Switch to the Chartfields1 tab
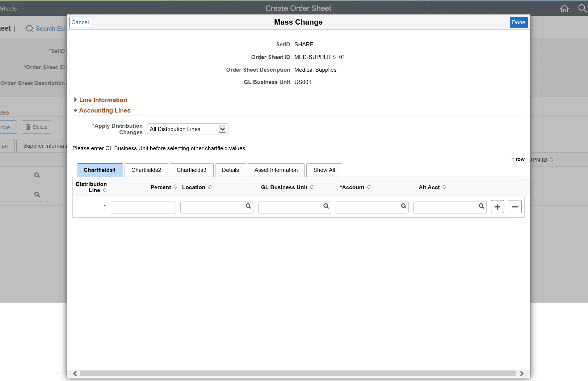 [100, 170]
